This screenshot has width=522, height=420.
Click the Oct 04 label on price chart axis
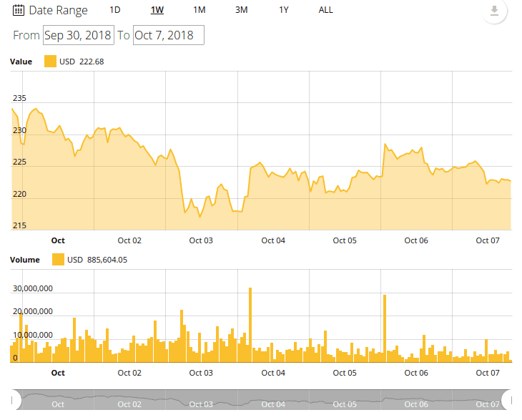[x=273, y=240]
